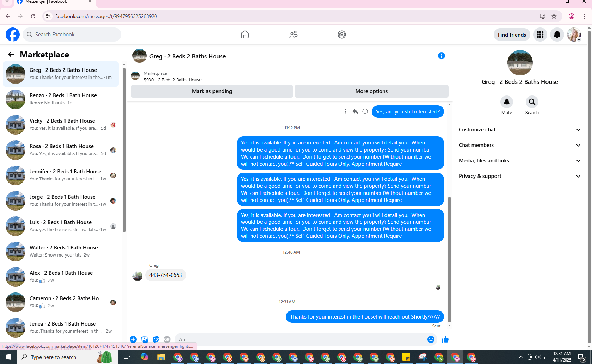Image resolution: width=592 pixels, height=364 pixels.
Task: Open conversation information icon
Action: (x=442, y=56)
